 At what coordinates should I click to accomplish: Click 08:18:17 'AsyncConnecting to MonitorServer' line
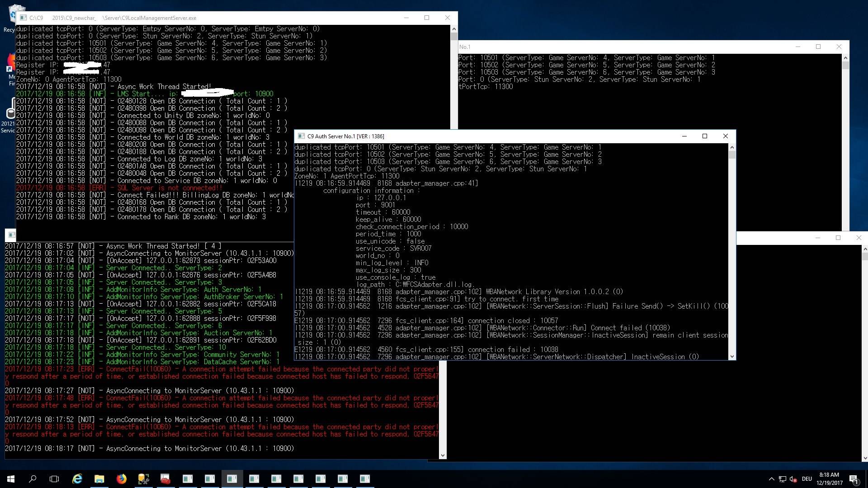[x=150, y=449]
